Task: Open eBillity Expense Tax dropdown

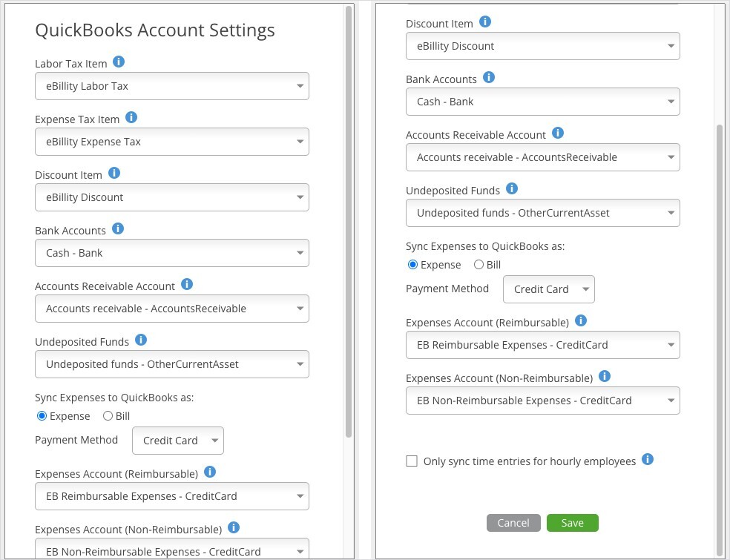Action: coord(172,142)
